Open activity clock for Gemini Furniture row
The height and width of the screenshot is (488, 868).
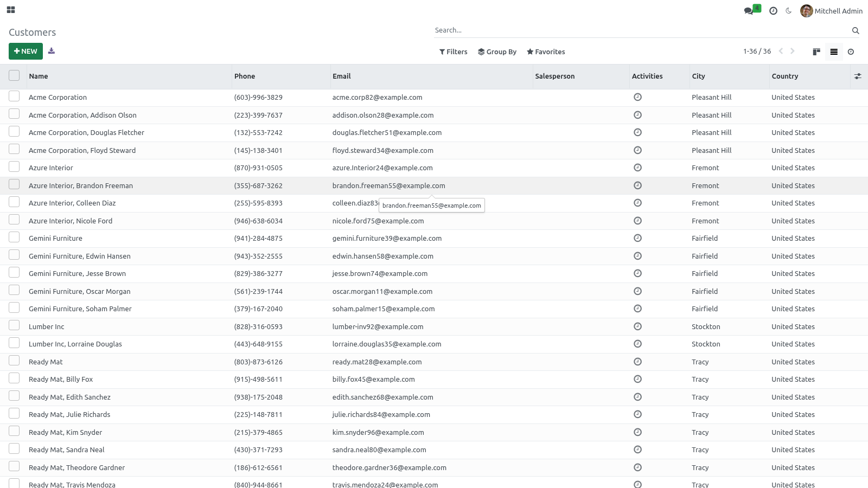coord(638,238)
